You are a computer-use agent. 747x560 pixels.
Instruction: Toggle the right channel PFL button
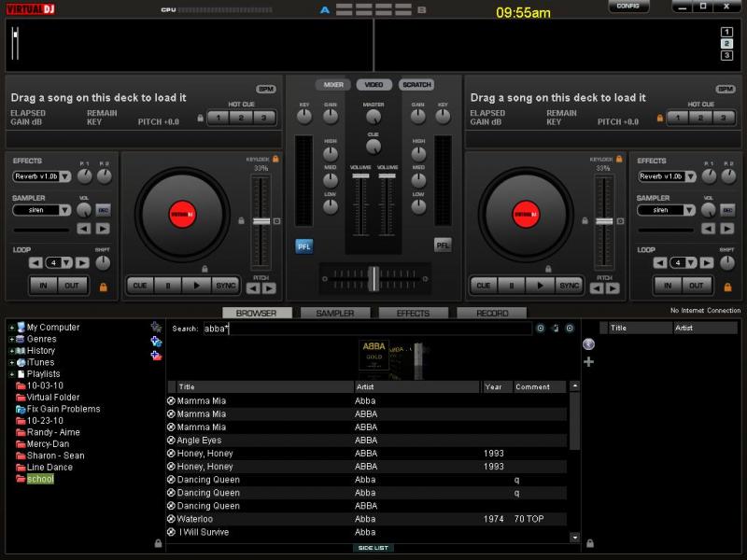pos(443,245)
